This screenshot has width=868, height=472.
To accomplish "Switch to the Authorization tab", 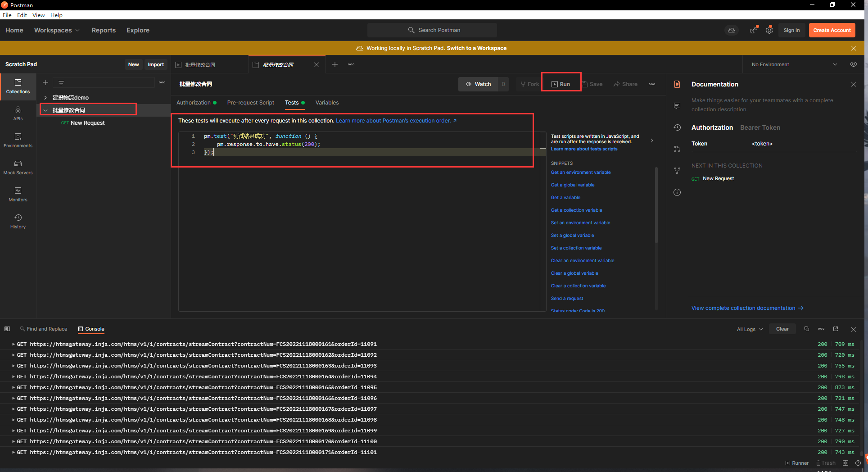I will [x=196, y=103].
